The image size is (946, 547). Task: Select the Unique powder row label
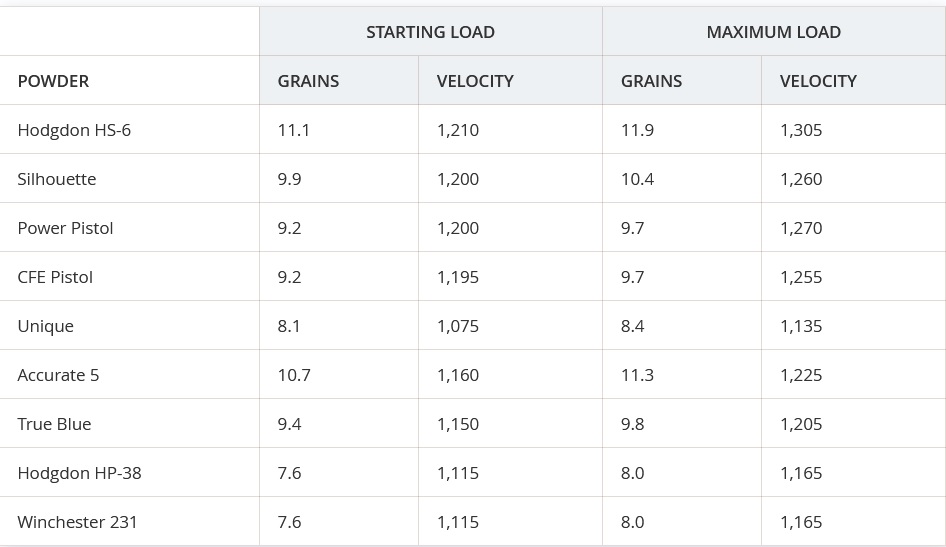click(45, 326)
